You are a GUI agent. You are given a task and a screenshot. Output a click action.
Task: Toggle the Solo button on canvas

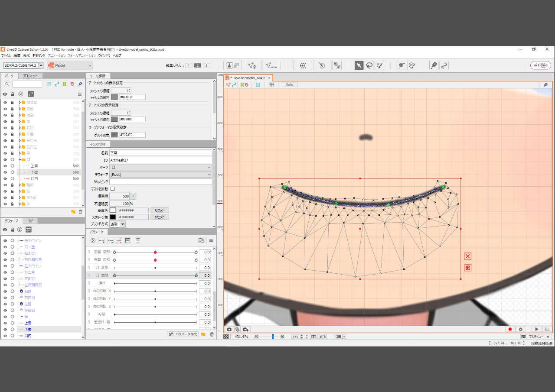tap(290, 84)
